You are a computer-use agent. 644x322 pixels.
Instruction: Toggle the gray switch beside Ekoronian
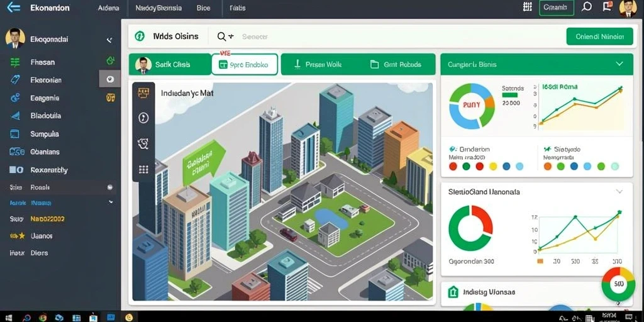[x=109, y=79]
